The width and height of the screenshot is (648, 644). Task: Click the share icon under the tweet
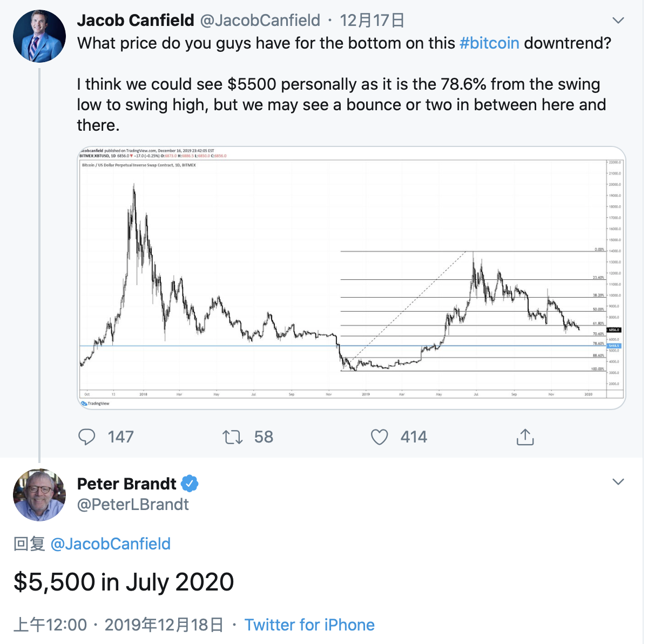click(525, 437)
